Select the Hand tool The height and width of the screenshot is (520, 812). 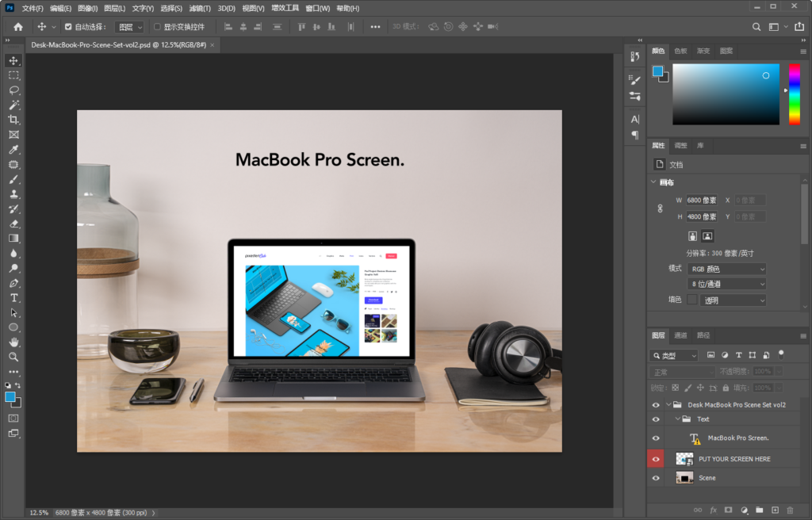pyautogui.click(x=13, y=342)
